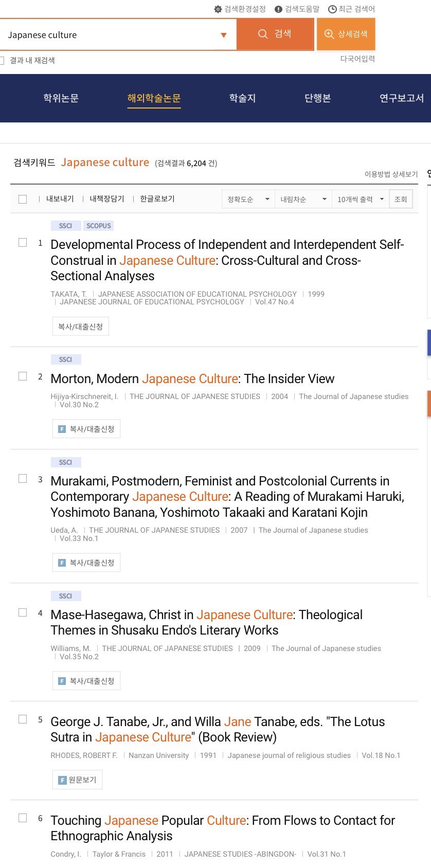Expand the 내림차순 order dropdown
Image resolution: width=431 pixels, height=868 pixels.
(x=303, y=199)
